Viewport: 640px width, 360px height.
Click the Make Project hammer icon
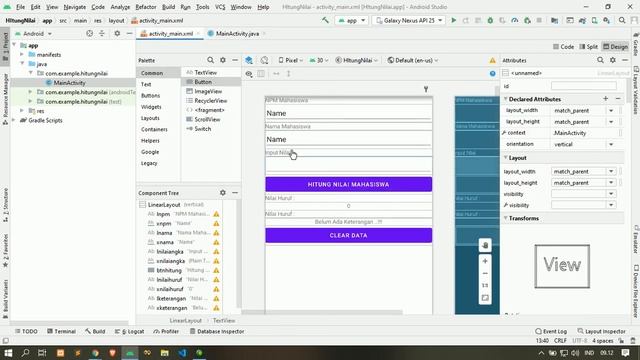(x=325, y=20)
